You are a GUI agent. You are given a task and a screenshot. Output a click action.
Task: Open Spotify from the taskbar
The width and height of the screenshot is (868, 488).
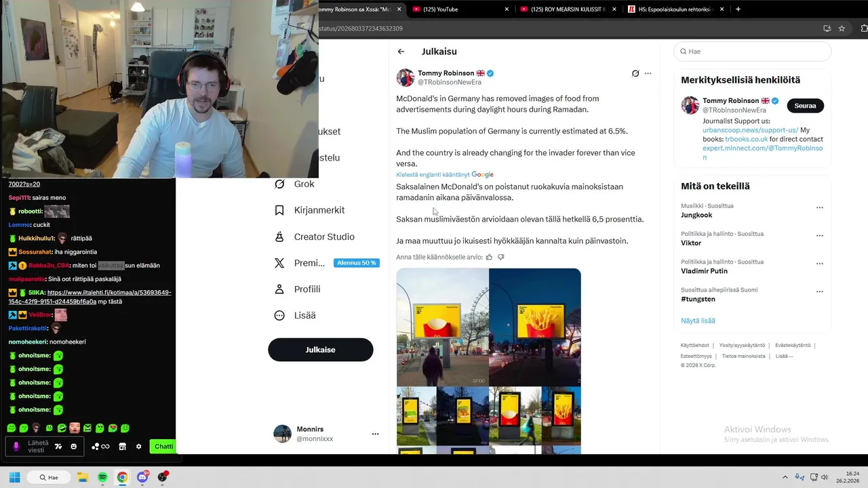[x=102, y=477]
